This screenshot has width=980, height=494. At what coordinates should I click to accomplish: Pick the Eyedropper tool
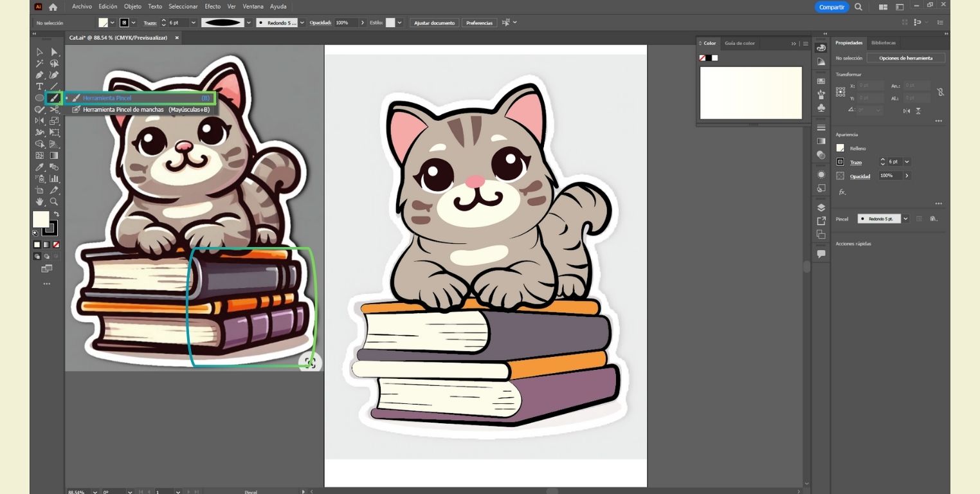(39, 167)
